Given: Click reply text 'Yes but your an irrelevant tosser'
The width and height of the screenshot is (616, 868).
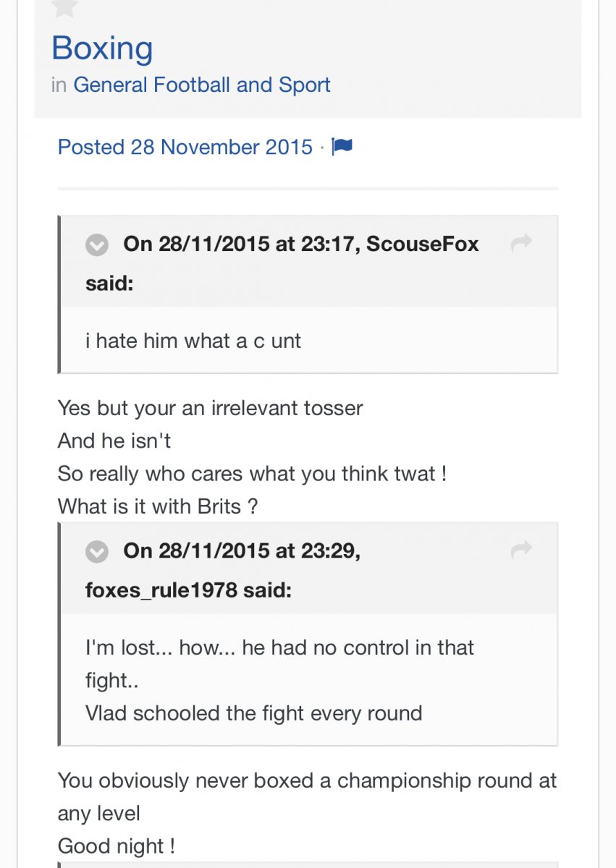Looking at the screenshot, I should point(210,408).
